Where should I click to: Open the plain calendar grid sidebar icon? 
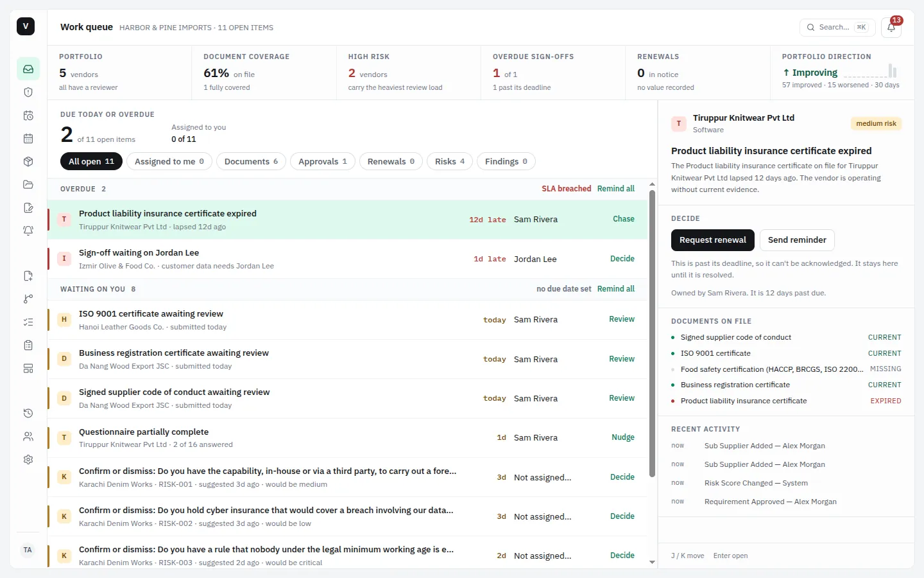[x=28, y=138]
